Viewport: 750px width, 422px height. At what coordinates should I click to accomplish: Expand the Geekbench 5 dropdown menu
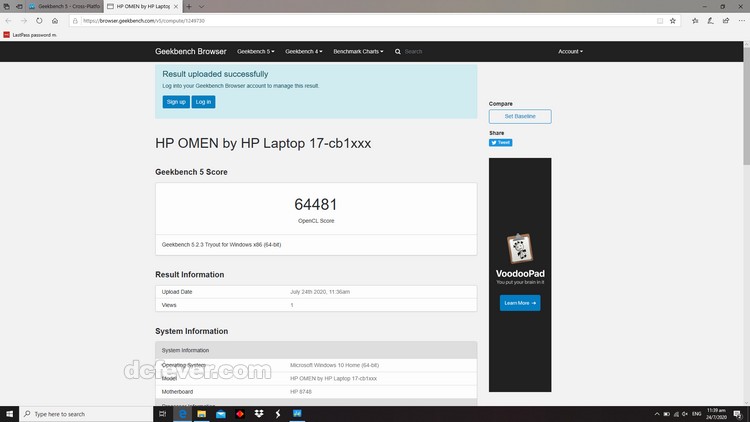pyautogui.click(x=256, y=52)
